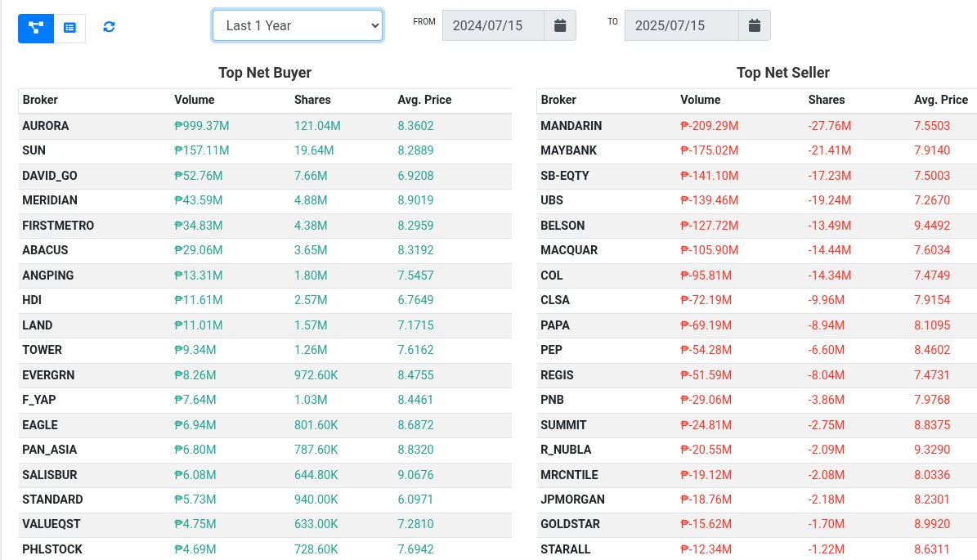Open the TO date calendar icon
The width and height of the screenshot is (977, 560).
point(755,25)
